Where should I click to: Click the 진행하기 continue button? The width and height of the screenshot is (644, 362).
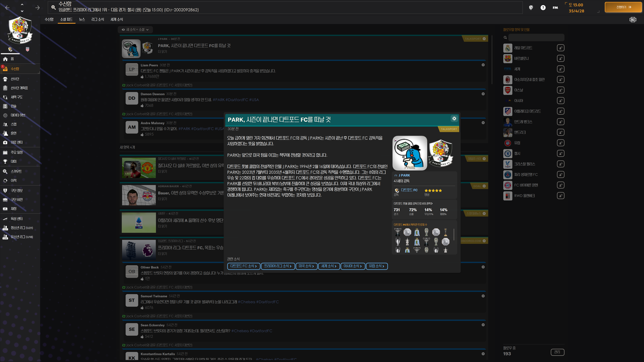(623, 7)
